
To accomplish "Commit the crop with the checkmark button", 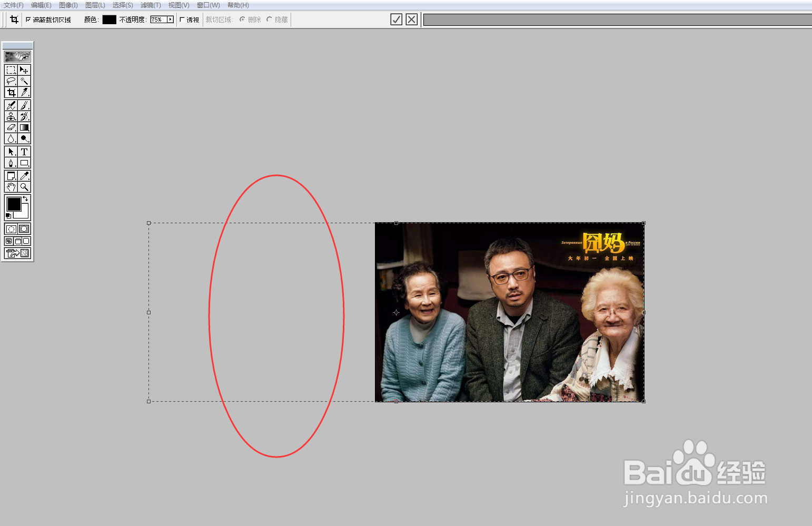I will coord(397,19).
